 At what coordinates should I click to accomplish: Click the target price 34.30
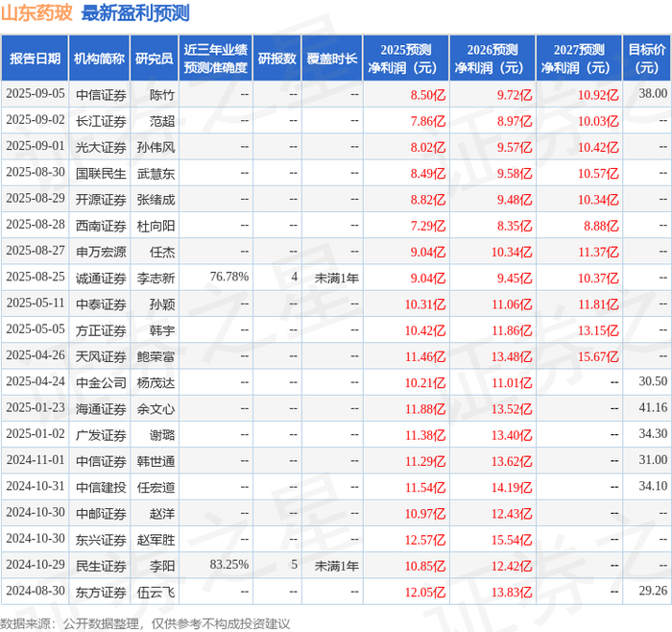(x=653, y=434)
